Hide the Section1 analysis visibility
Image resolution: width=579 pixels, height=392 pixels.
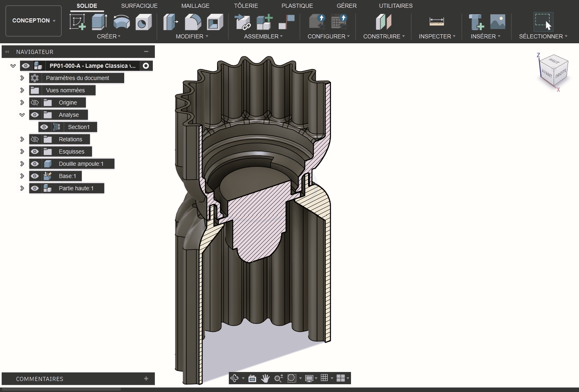[44, 127]
